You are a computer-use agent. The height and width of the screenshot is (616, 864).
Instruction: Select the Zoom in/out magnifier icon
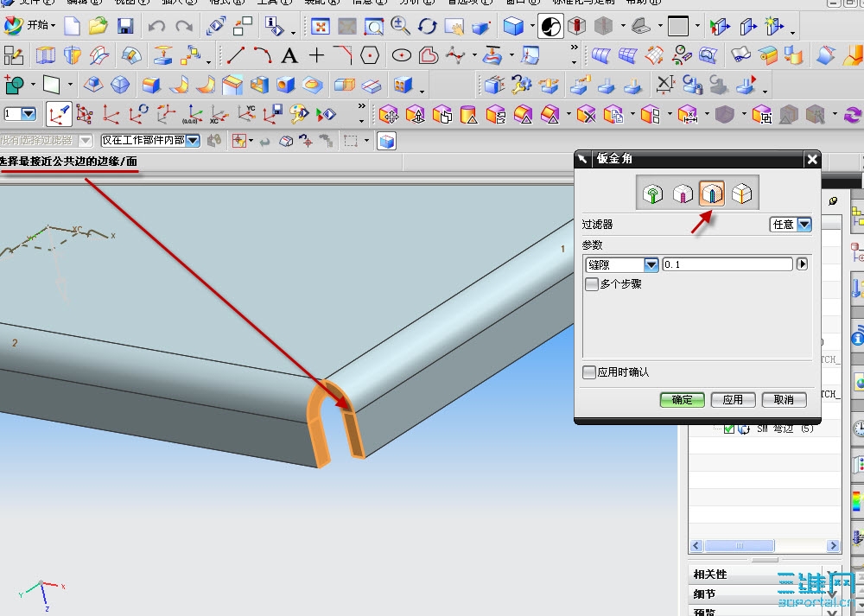pos(400,25)
